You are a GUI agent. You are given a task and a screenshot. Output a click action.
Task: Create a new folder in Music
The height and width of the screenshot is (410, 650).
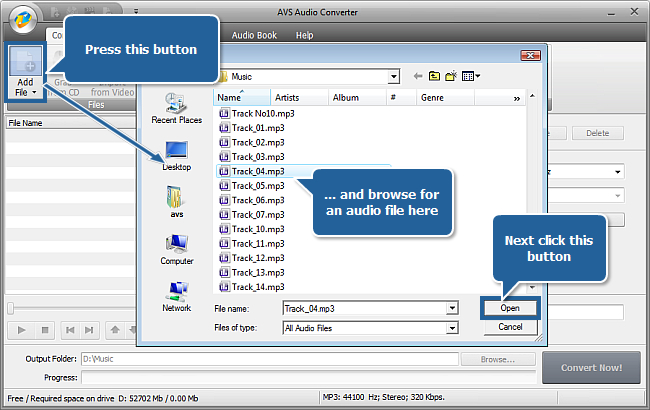click(451, 76)
